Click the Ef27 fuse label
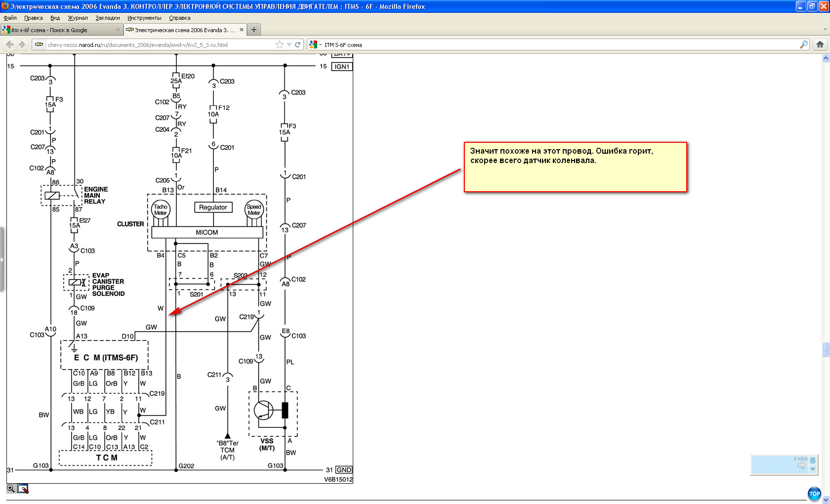This screenshot has width=830, height=504. [x=85, y=220]
